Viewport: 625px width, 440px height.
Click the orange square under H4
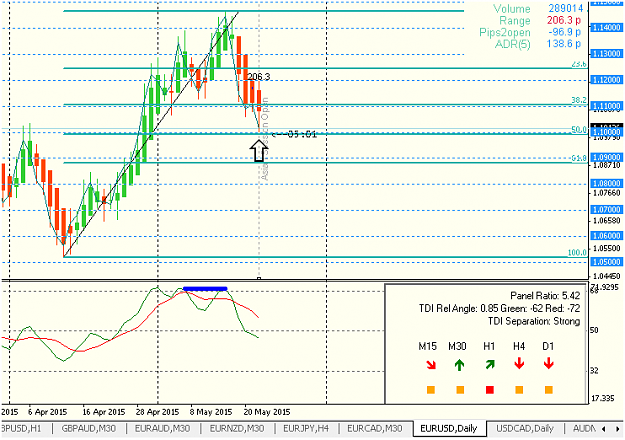point(519,390)
